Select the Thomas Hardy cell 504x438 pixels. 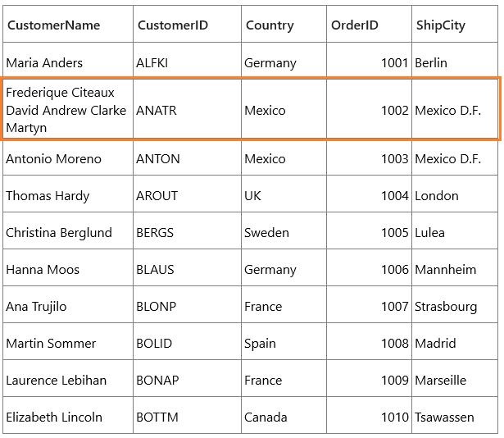pyautogui.click(x=68, y=194)
